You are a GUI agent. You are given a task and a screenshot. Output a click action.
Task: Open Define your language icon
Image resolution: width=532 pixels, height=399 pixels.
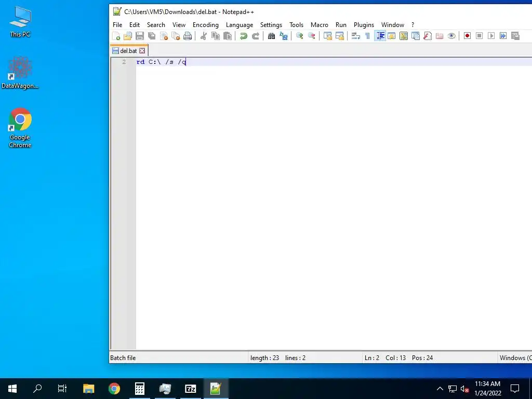(392, 36)
